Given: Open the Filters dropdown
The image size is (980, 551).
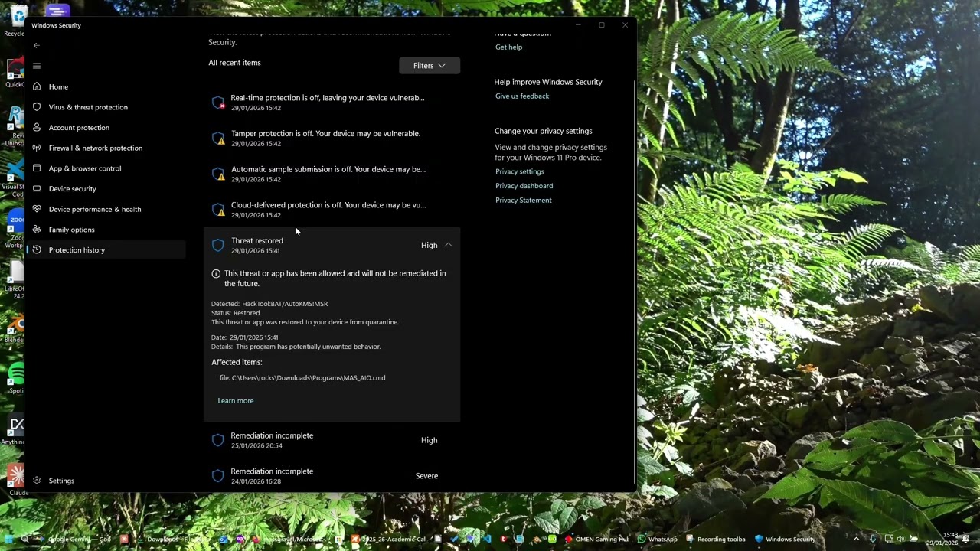Looking at the screenshot, I should tap(429, 66).
